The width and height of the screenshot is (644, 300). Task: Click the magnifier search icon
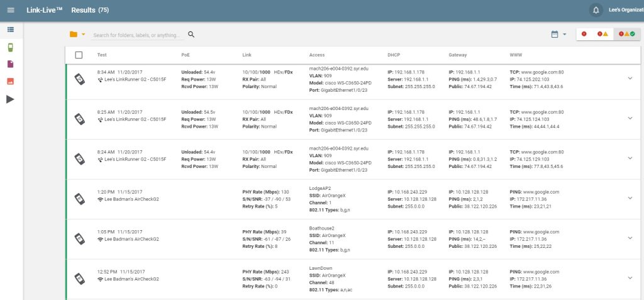pyautogui.click(x=191, y=35)
